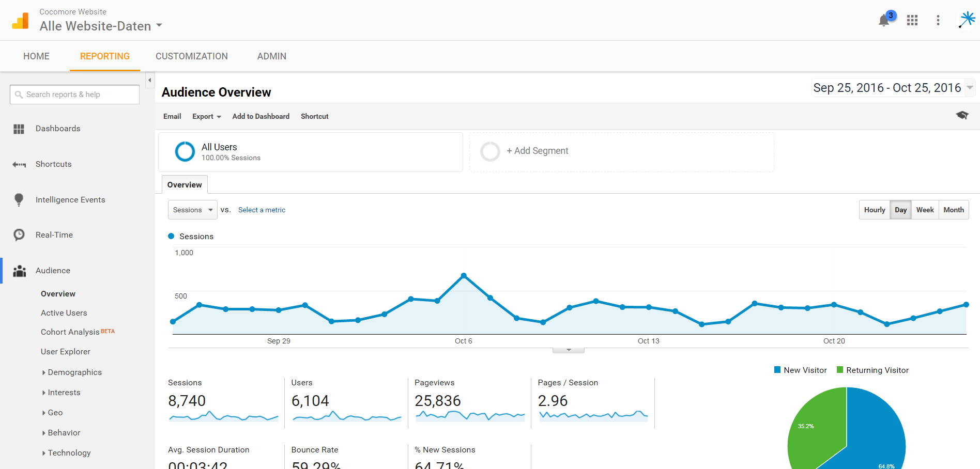The image size is (980, 469).
Task: Switch chart granularity to Hourly
Action: click(x=874, y=210)
